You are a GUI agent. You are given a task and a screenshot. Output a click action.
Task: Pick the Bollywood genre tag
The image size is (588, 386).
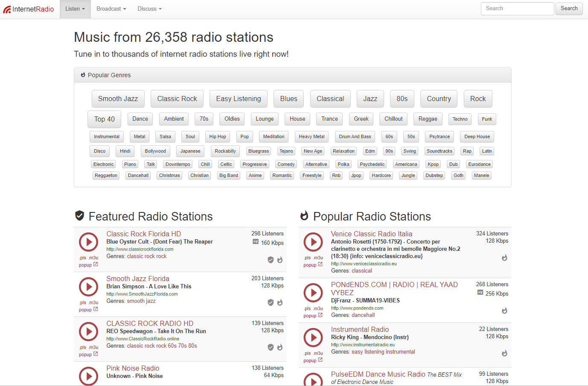tap(155, 151)
